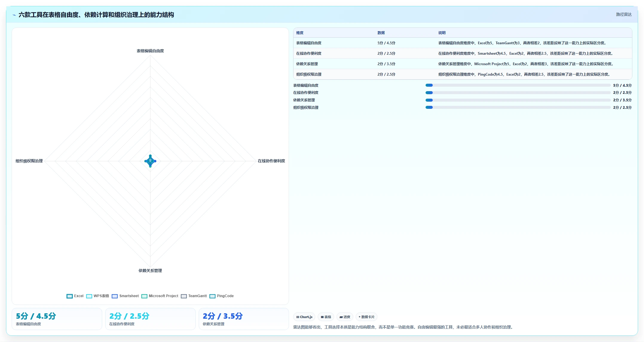The width and height of the screenshot is (644, 342).
Task: Click the progress bar for 依赖关系管理
Action: 518,100
